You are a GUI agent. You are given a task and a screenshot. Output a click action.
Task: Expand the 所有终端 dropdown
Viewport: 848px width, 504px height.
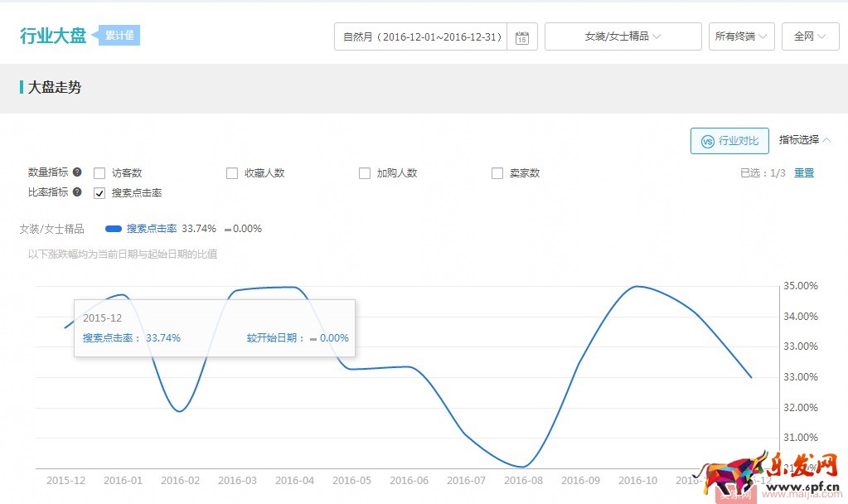click(x=741, y=36)
